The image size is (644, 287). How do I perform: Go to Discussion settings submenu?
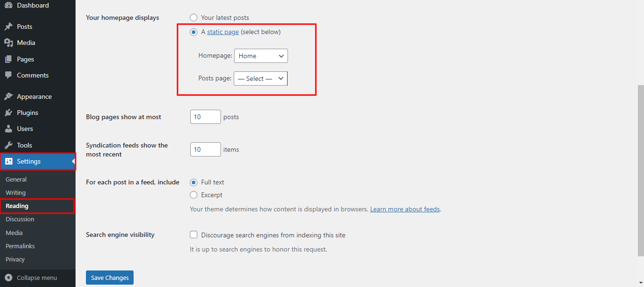pos(20,219)
